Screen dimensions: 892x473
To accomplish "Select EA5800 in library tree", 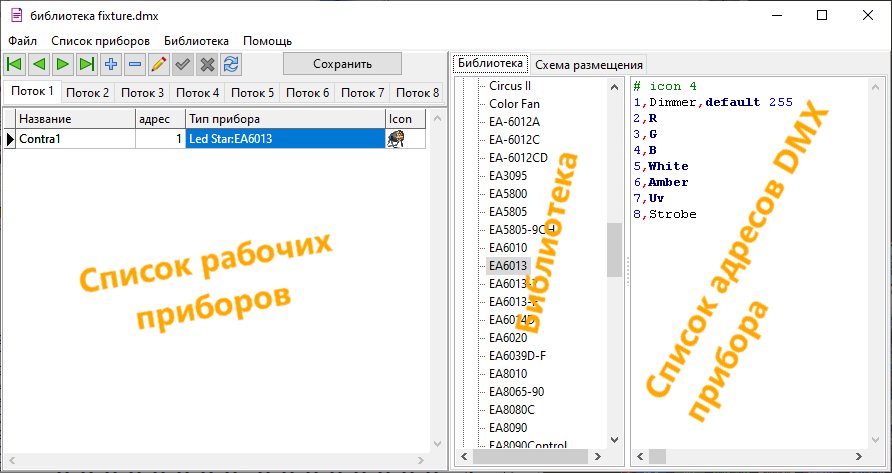I will pos(508,194).
